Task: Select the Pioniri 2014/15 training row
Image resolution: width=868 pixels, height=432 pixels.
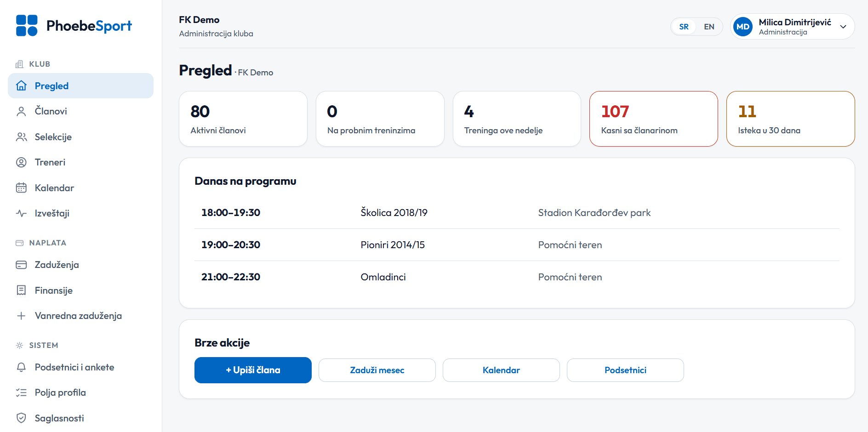Action: (517, 244)
